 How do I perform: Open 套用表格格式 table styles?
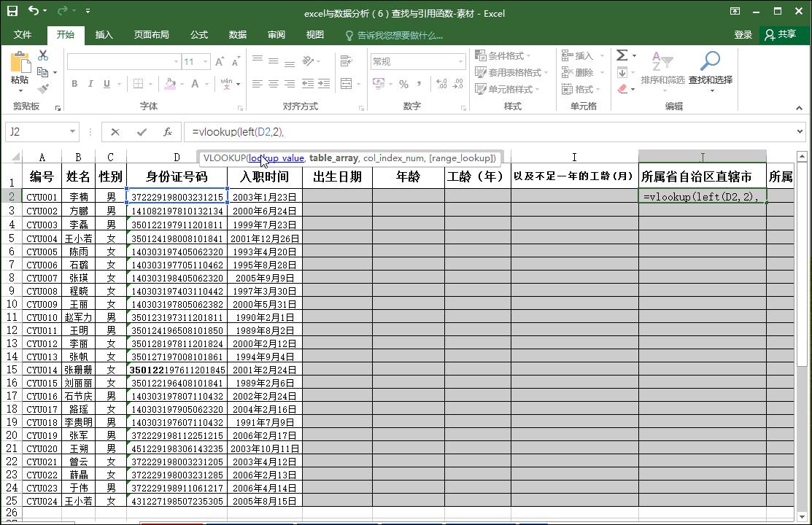(511, 72)
